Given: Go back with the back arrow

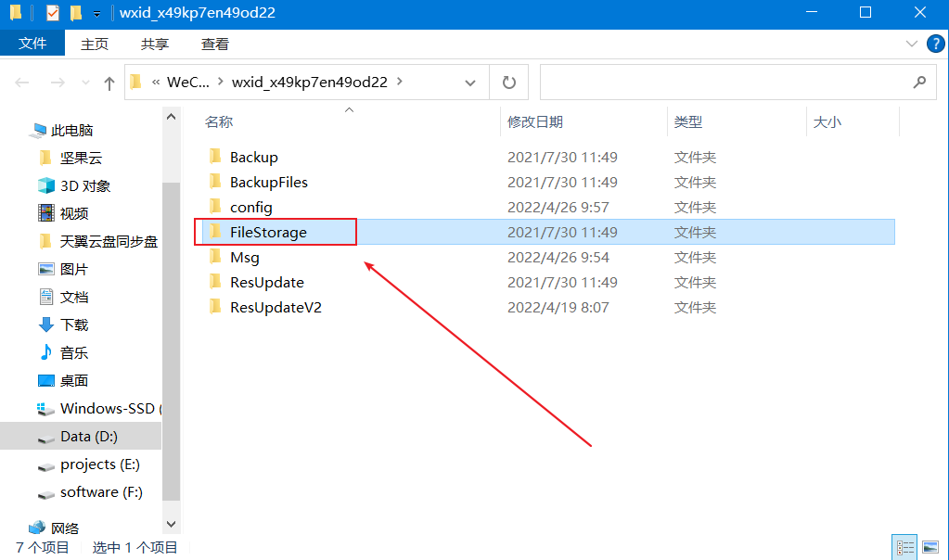Looking at the screenshot, I should pyautogui.click(x=22, y=83).
